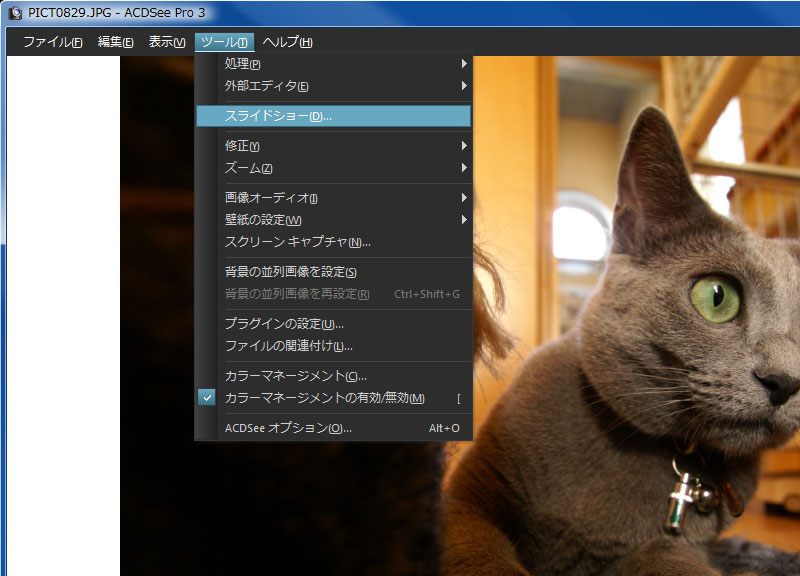Open the 編集(E) menu

pyautogui.click(x=115, y=42)
